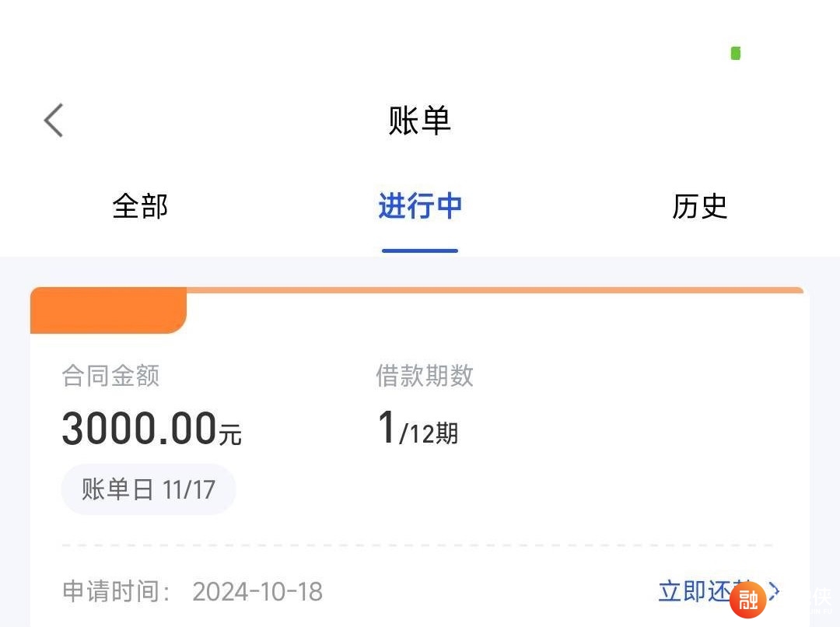Screen dimensions: 840x627
Task: Tap the thin orange bar atop card
Action: [495, 290]
